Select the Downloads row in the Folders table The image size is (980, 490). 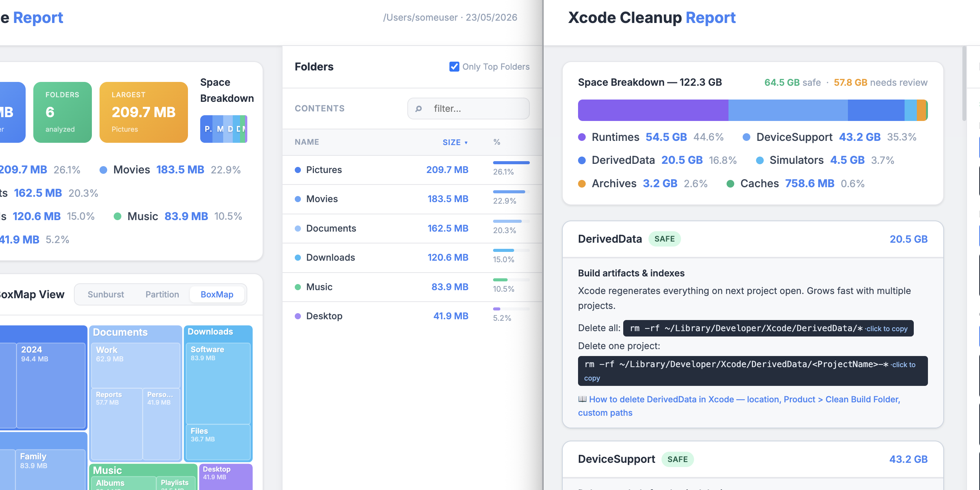click(412, 258)
